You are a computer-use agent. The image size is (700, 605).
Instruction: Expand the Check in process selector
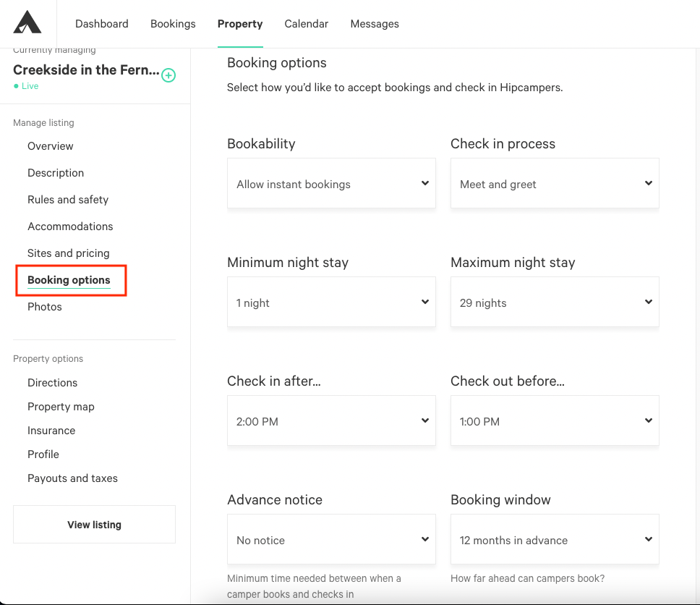tap(555, 183)
